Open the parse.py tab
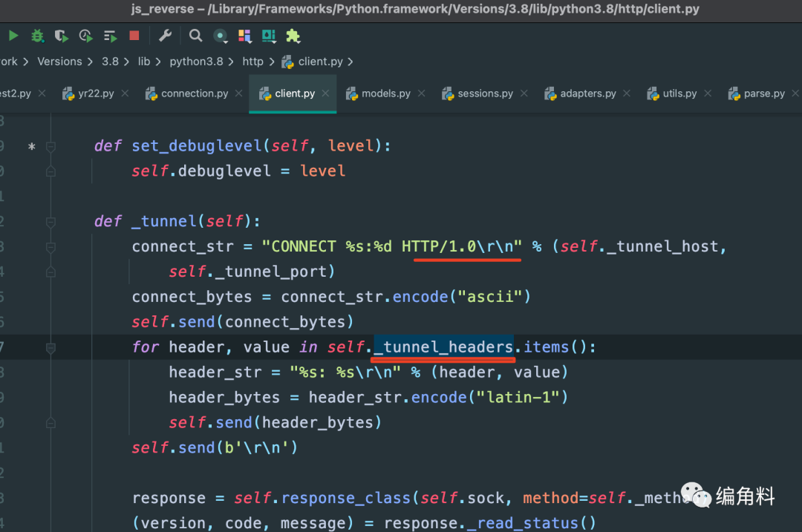Viewport: 802px width, 532px height. click(764, 93)
